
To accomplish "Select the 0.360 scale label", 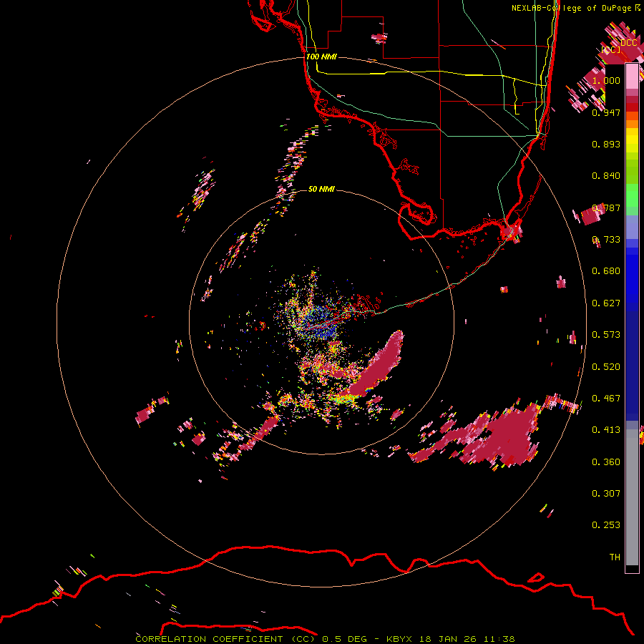I will coord(606,462).
